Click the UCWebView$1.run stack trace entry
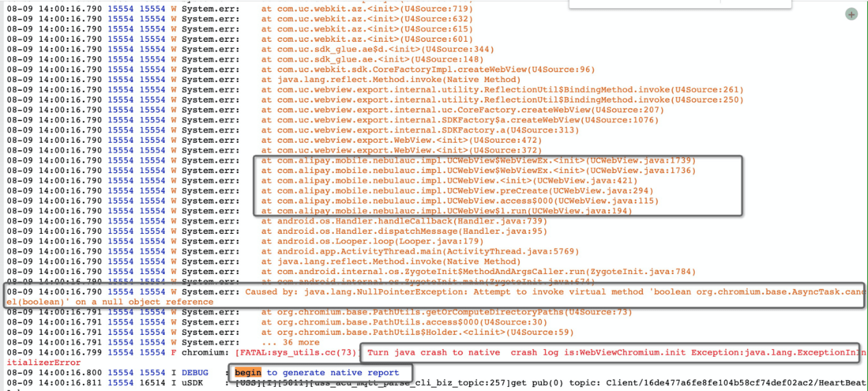This screenshot has width=868, height=391. [447, 211]
